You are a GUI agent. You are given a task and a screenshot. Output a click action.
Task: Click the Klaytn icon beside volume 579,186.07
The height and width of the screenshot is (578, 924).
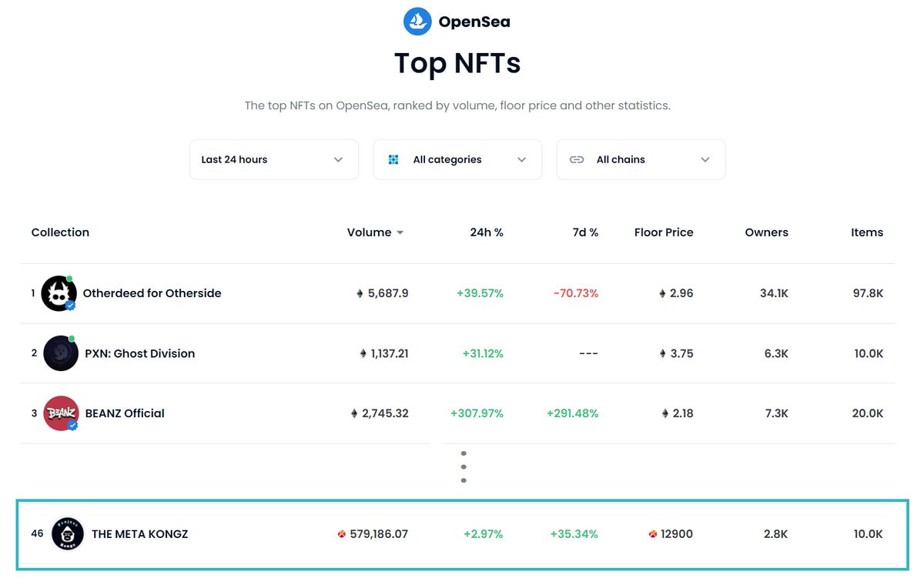(x=342, y=534)
